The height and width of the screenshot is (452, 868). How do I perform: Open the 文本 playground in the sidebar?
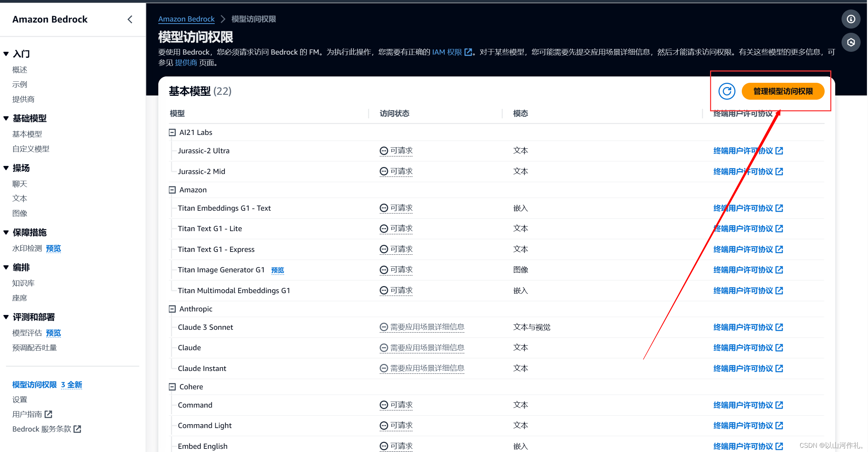pos(20,199)
